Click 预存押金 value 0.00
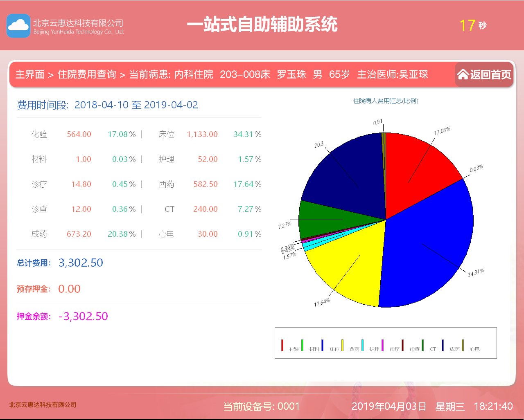 click(69, 289)
